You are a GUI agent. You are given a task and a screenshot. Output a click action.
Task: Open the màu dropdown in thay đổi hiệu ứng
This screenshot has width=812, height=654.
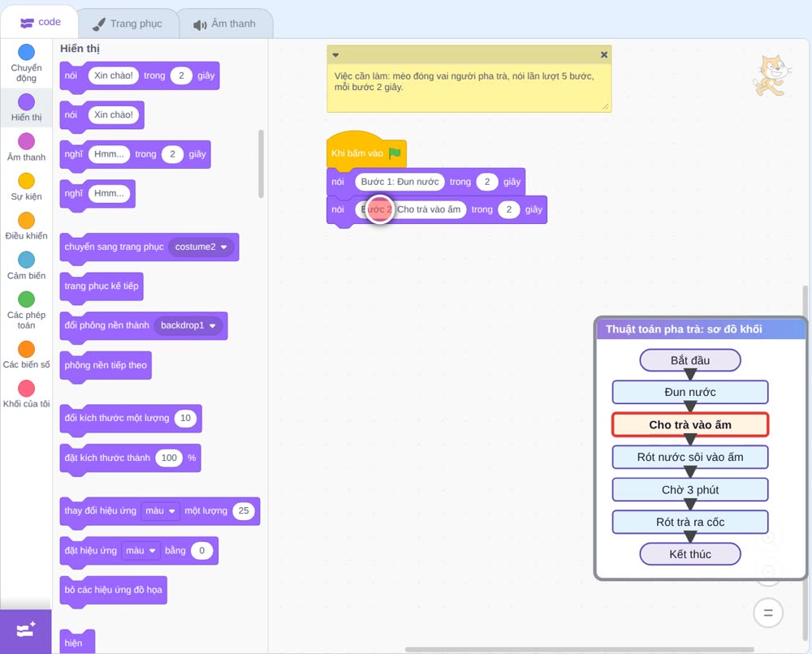(x=160, y=510)
